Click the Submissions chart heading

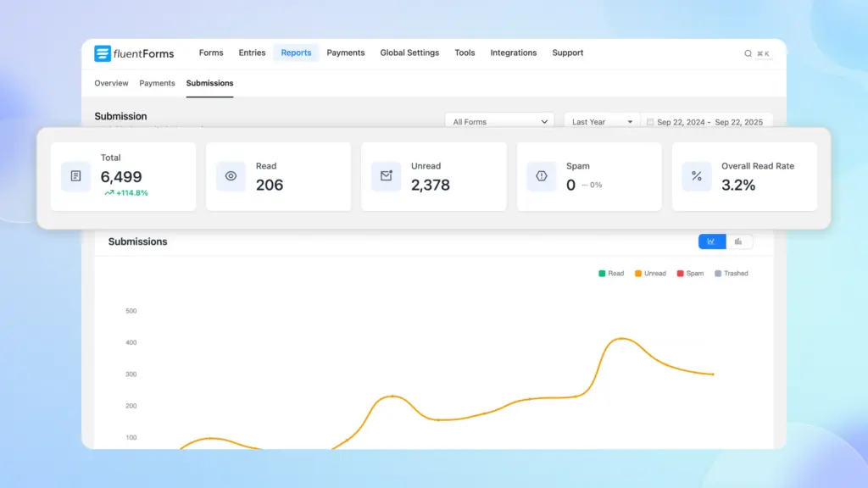(x=138, y=241)
